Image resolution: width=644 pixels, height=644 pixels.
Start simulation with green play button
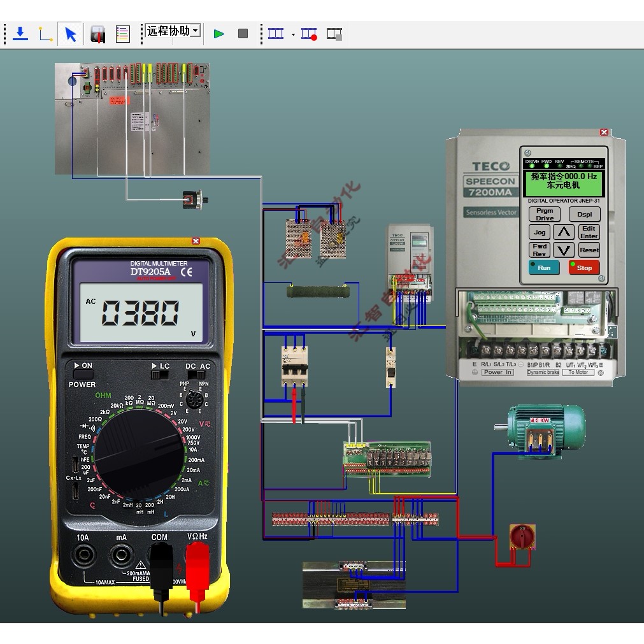pyautogui.click(x=219, y=34)
